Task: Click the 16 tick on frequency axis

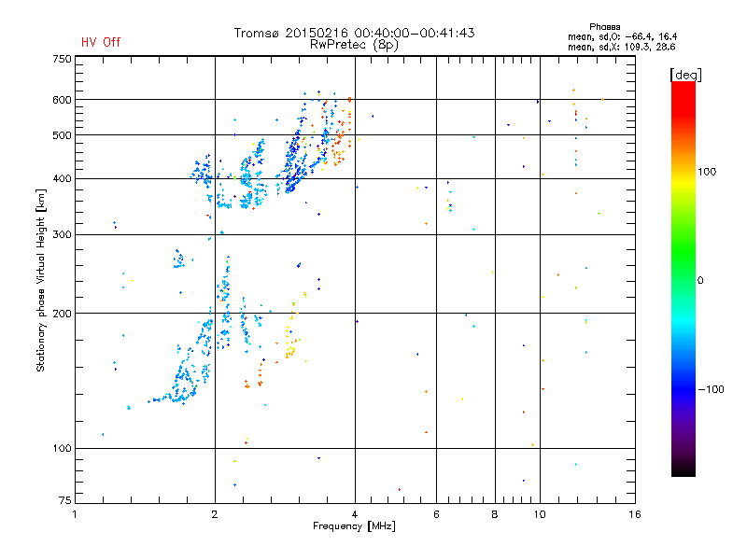Action: pyautogui.click(x=634, y=514)
